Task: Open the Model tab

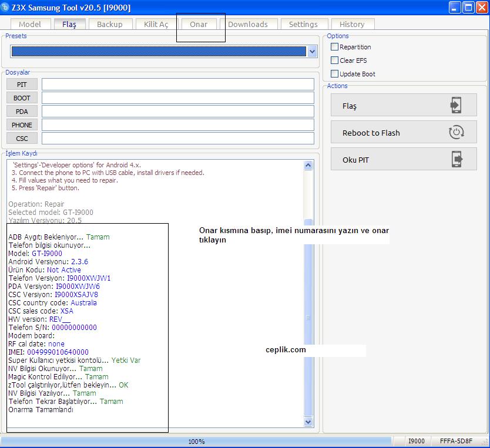Action: (30, 24)
